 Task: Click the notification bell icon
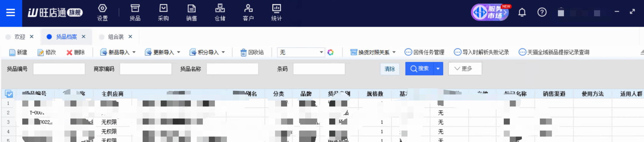tap(522, 13)
